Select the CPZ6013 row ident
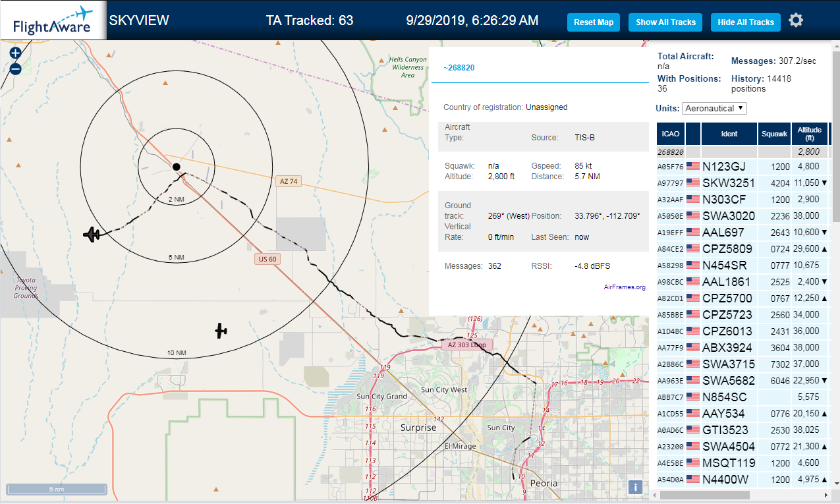 click(727, 331)
